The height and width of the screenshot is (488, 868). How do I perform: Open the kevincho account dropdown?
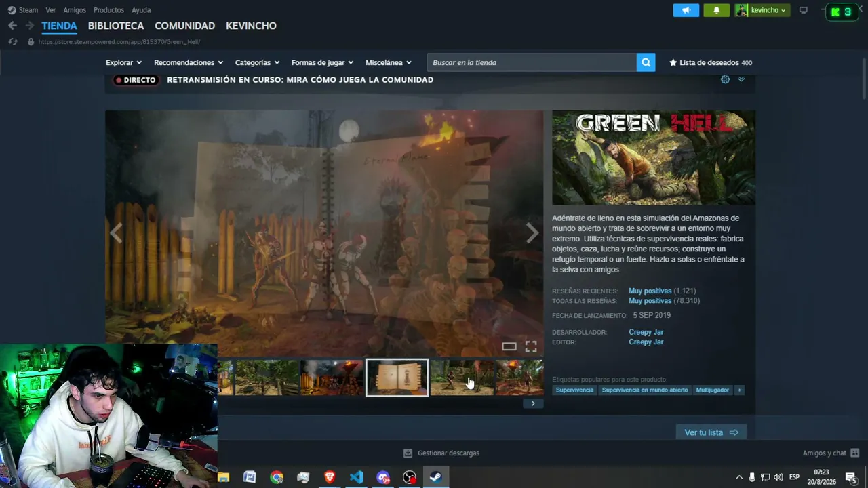(762, 10)
